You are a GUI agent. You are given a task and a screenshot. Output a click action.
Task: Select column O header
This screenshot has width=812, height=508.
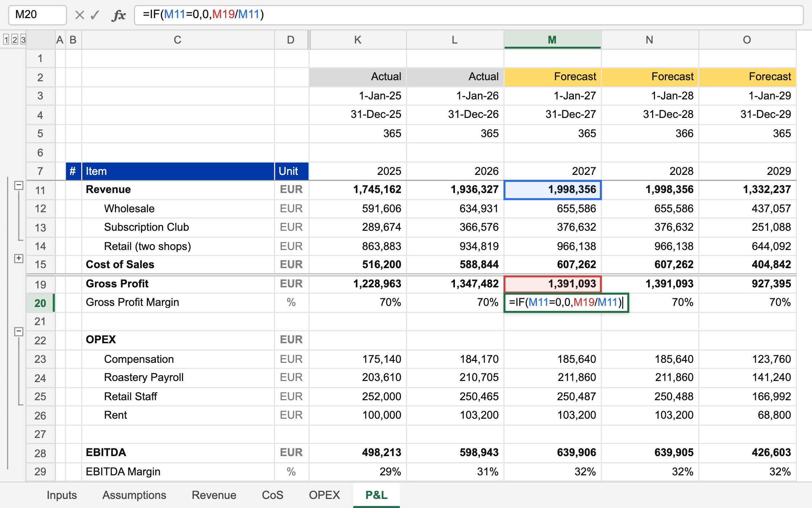point(747,40)
